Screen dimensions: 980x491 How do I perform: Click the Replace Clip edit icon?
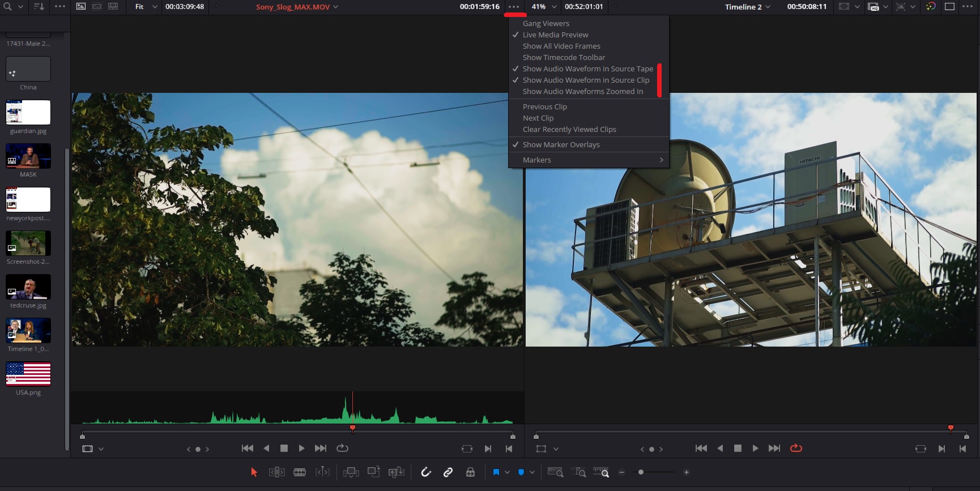397,472
